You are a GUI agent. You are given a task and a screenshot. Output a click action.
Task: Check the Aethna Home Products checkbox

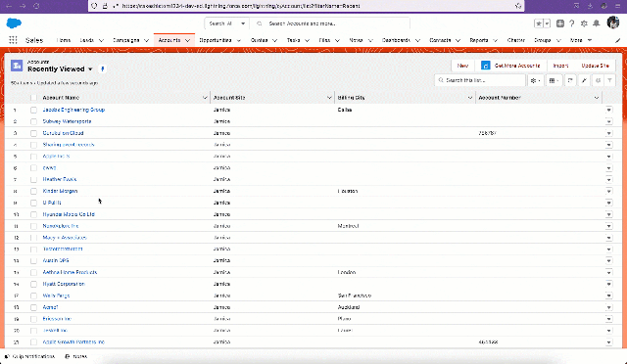point(33,272)
